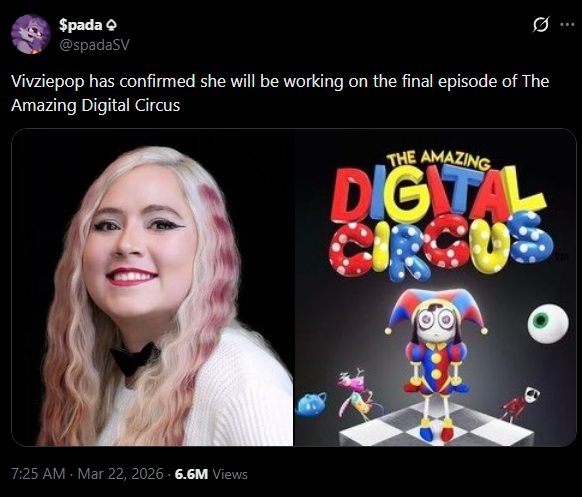Open the Amazing Digital Circus poster image

pos(435,287)
